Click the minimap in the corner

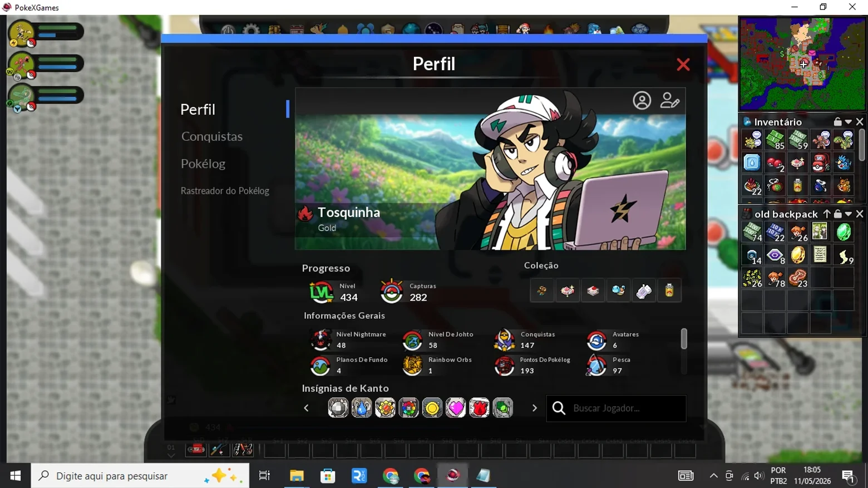click(803, 63)
